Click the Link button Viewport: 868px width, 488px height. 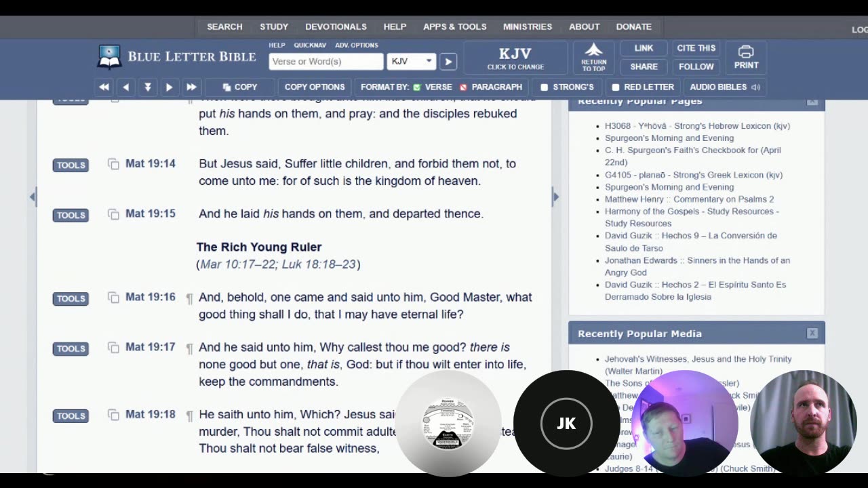point(644,48)
